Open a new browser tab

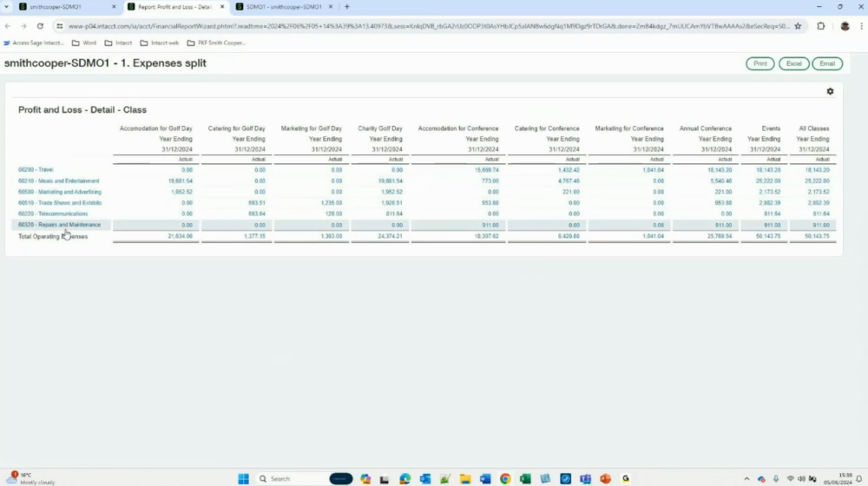(x=347, y=7)
